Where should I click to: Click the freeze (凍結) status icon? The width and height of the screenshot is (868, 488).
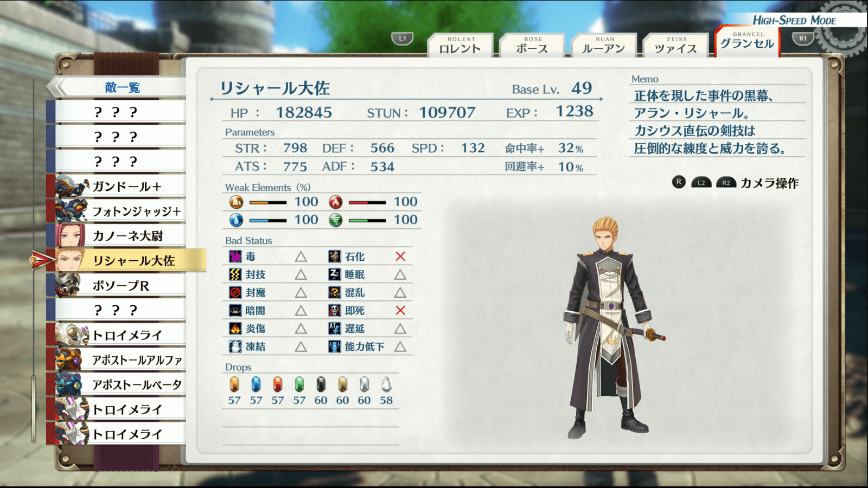pos(235,346)
